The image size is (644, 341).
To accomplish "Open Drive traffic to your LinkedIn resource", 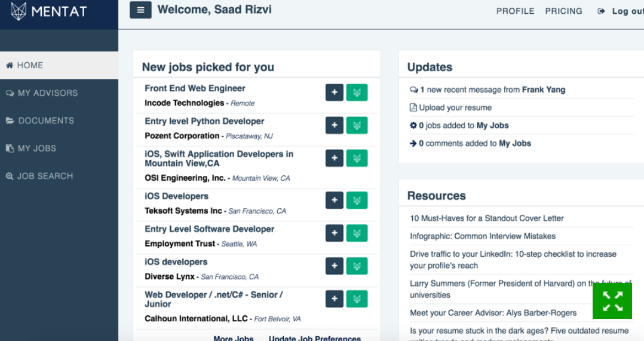I will (513, 260).
